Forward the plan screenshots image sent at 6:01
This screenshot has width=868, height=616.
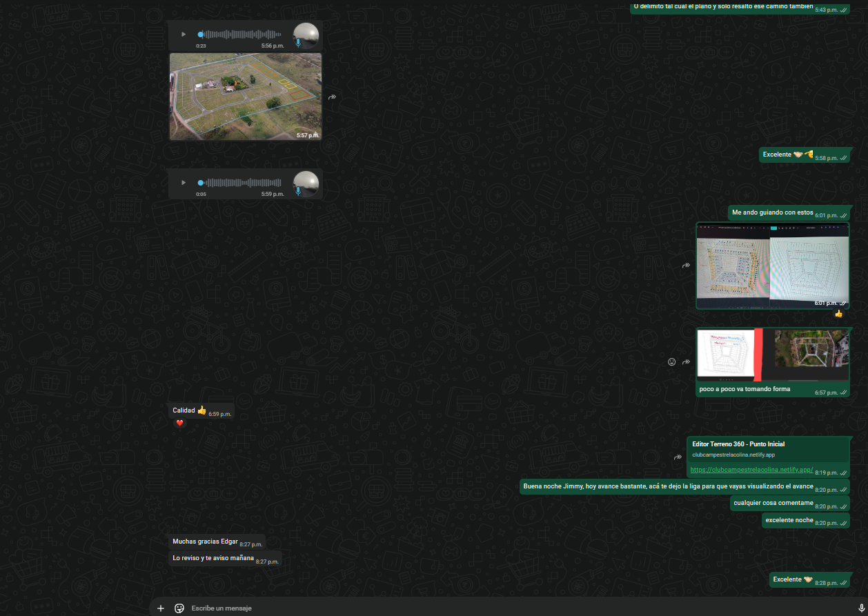click(686, 266)
